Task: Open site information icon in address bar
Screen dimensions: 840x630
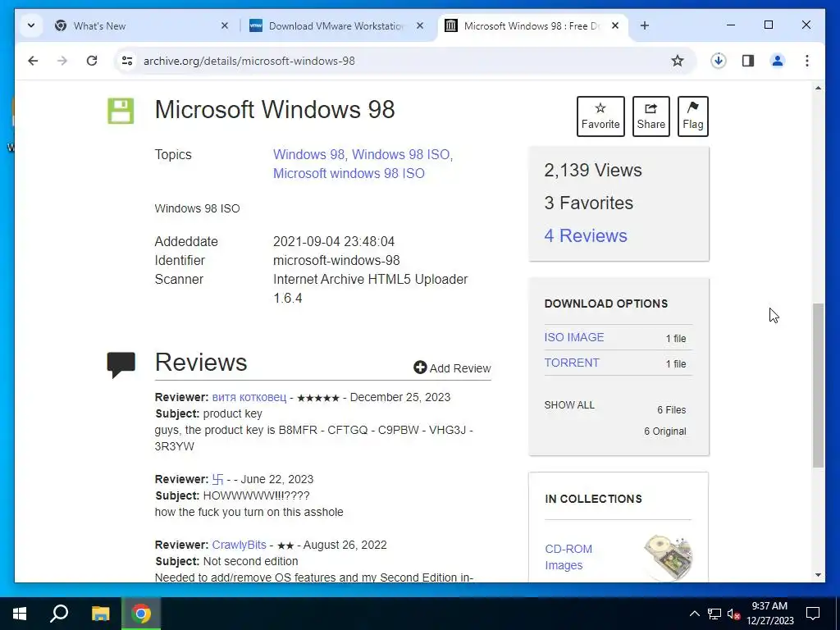Action: point(127,61)
